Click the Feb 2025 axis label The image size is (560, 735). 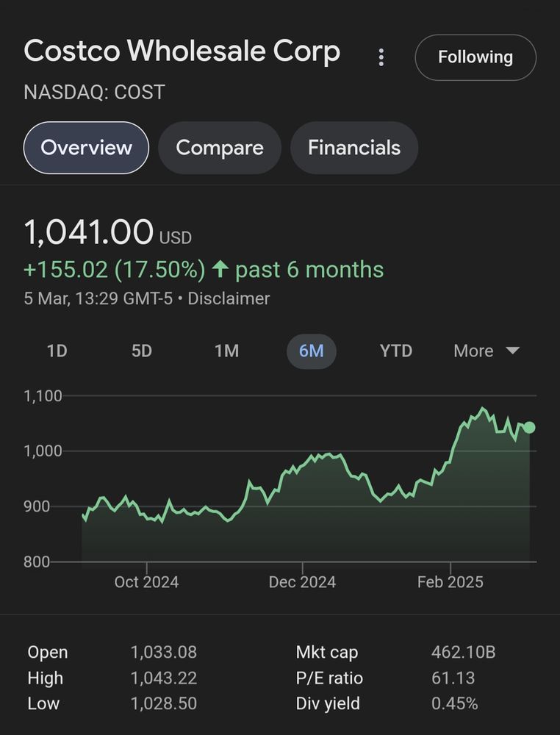point(450,582)
